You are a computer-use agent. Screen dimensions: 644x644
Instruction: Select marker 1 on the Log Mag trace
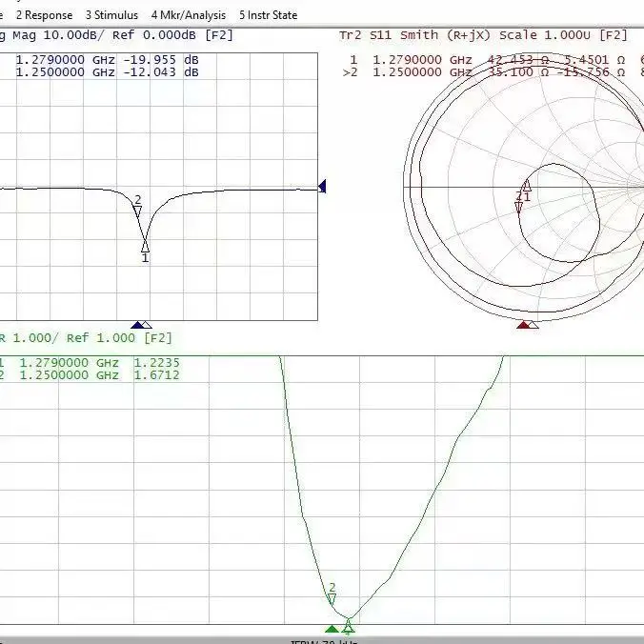pos(145,248)
